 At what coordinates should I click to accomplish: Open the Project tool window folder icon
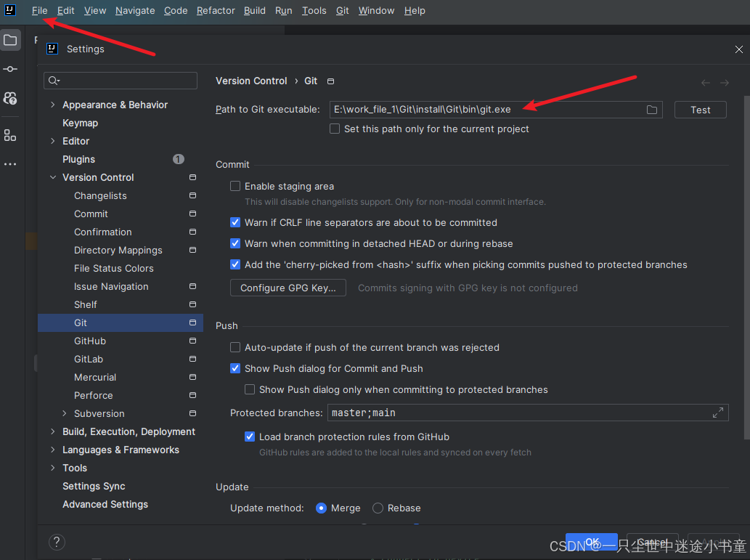tap(10, 40)
